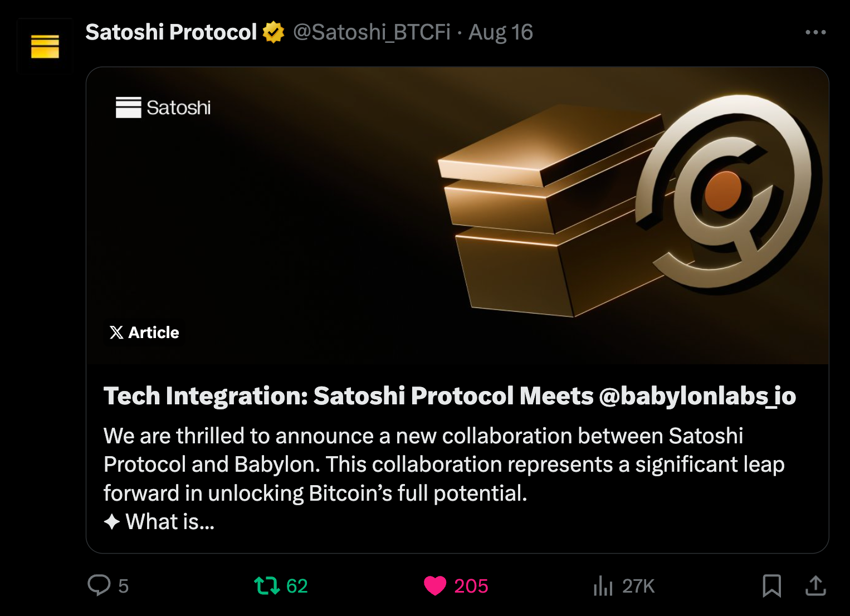
Task: Unlike the post via pink heart
Action: [x=435, y=586]
